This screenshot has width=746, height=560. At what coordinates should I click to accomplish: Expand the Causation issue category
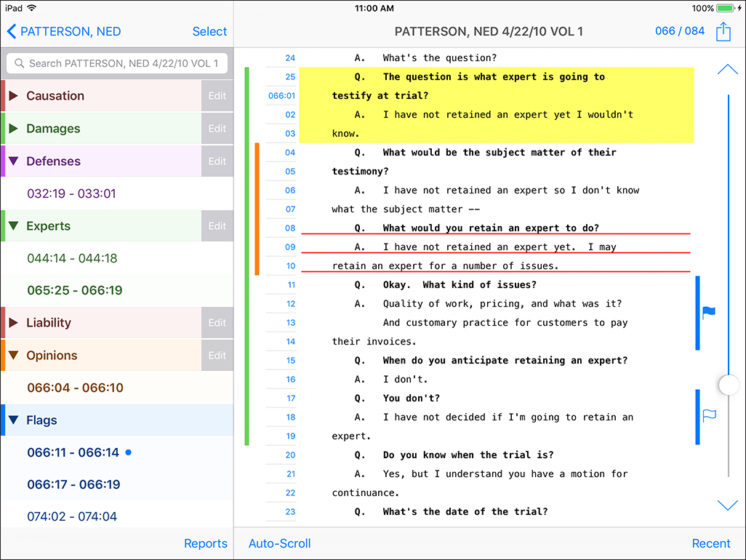tap(13, 96)
